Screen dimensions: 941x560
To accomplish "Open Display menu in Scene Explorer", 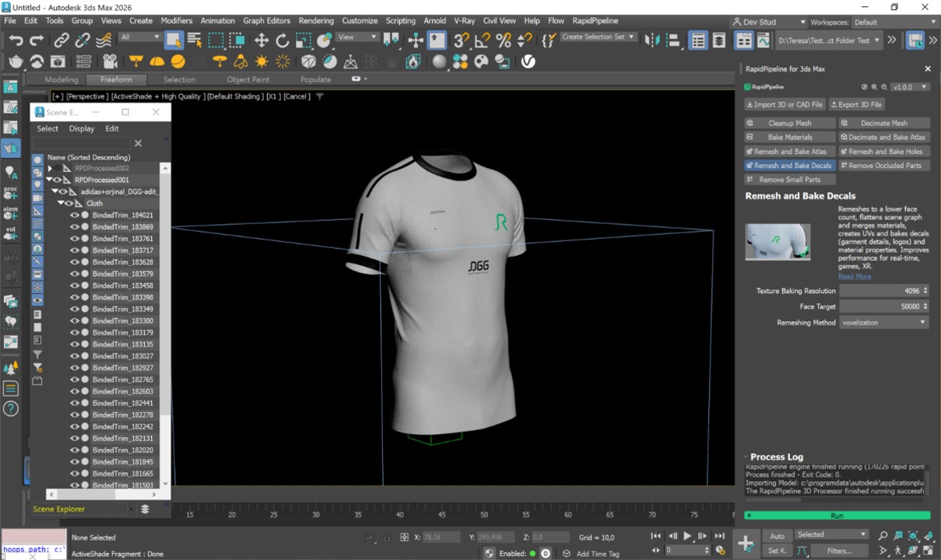I will pos(82,128).
